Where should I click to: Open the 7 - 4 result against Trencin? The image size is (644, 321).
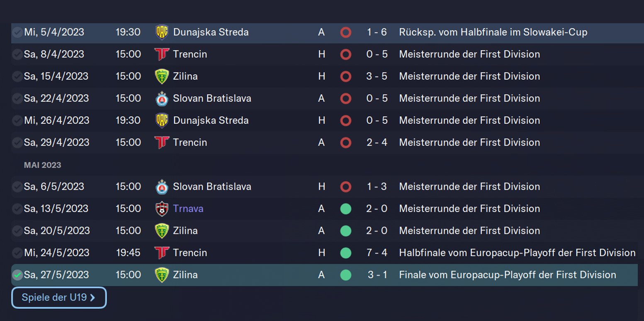377,253
